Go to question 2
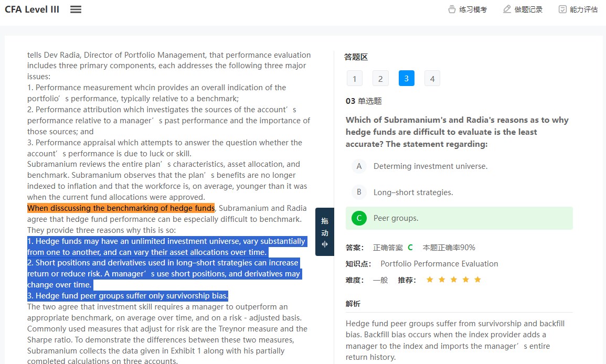The width and height of the screenshot is (606, 364). coord(380,79)
